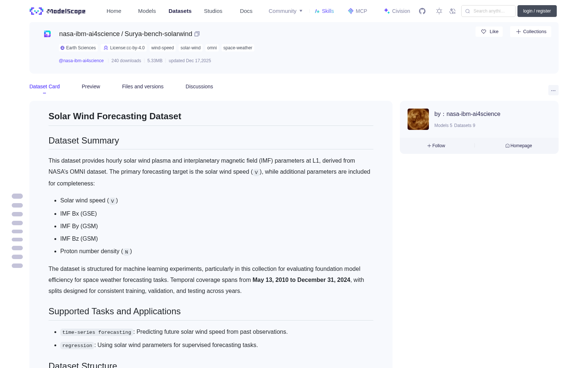Click the login / register button
Viewport: 588px width, 368px height.
[x=537, y=11]
